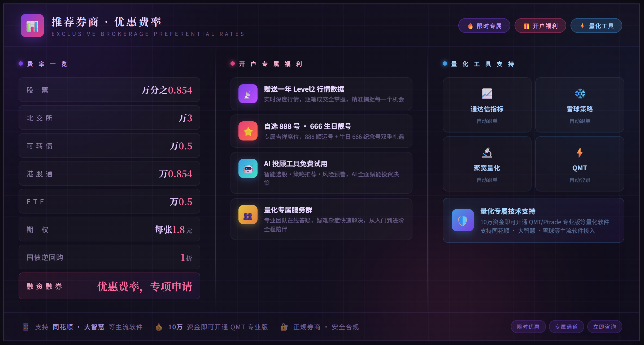Click the footer 正规券商锁形图标
This screenshot has height=345, width=644.
[284, 327]
